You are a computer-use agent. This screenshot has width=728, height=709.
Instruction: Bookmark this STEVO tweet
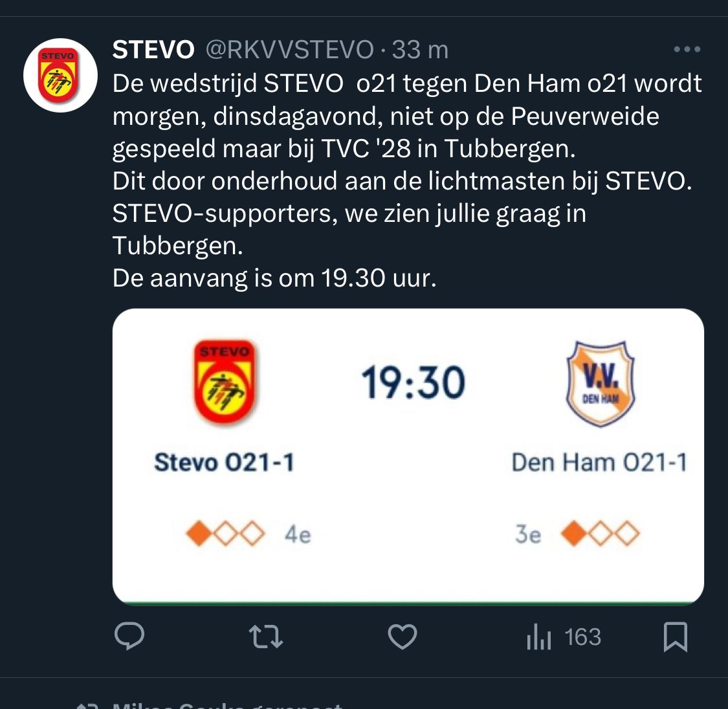675,637
